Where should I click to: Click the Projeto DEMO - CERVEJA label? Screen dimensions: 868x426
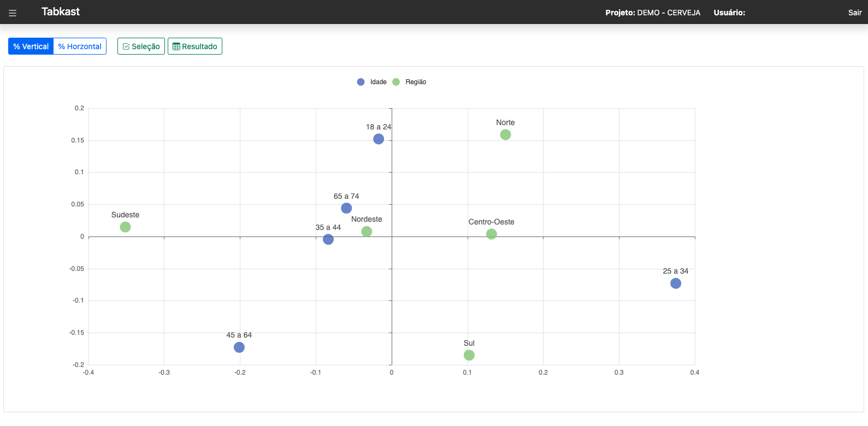[x=652, y=13]
